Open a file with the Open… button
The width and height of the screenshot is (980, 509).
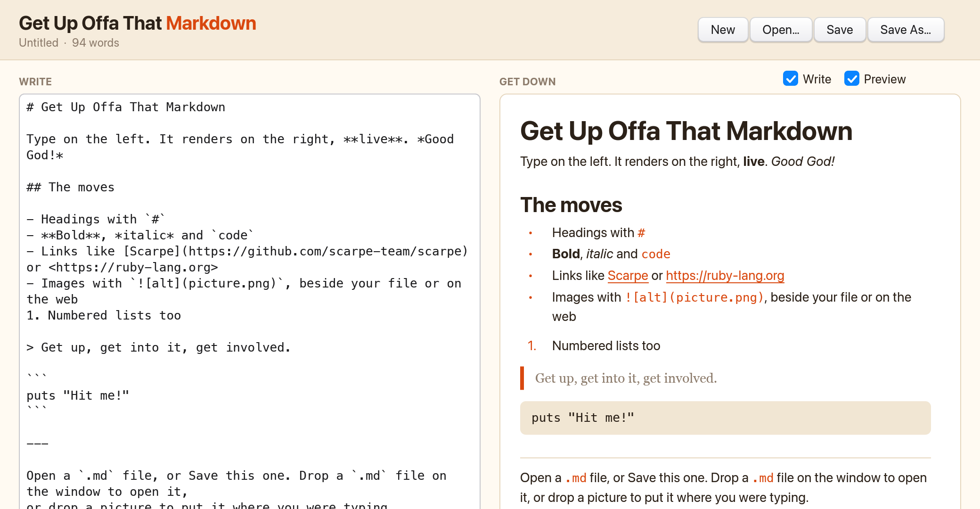pos(781,30)
